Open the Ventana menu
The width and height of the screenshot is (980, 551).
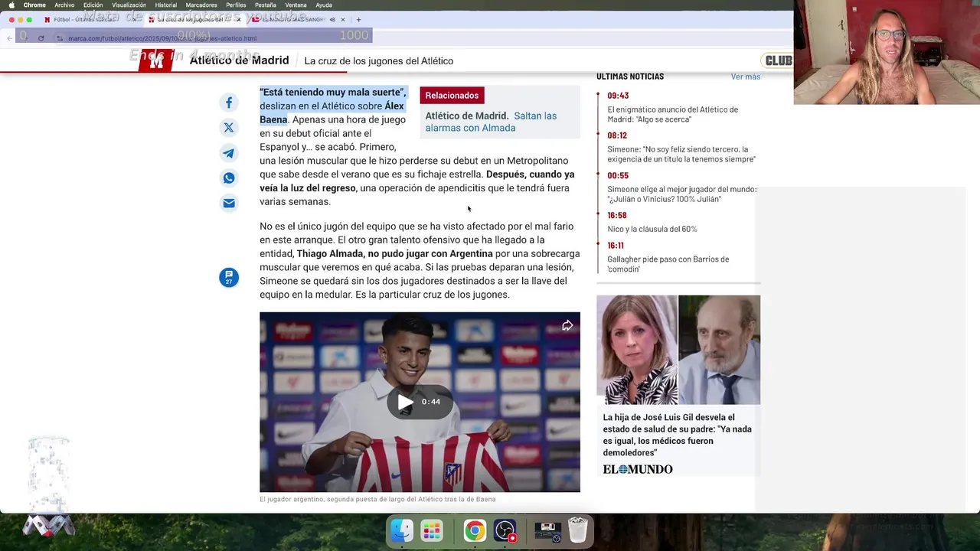click(296, 5)
